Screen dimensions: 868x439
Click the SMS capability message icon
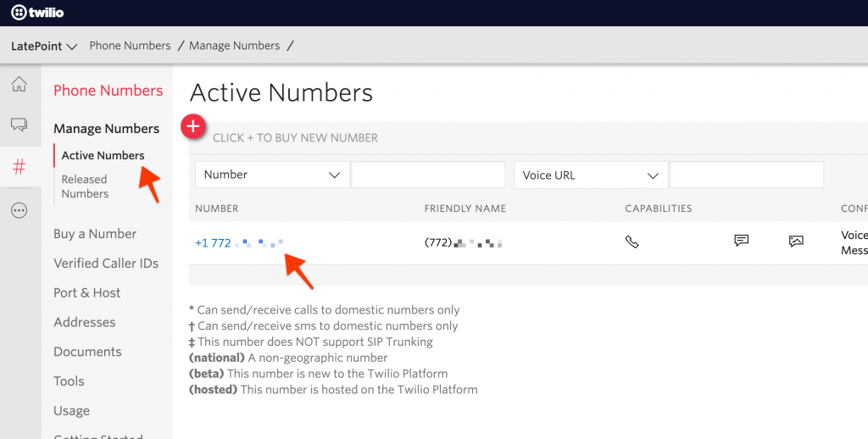click(x=741, y=240)
